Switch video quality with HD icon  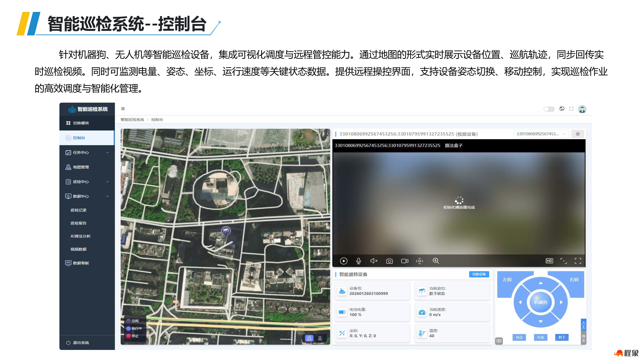point(549,261)
